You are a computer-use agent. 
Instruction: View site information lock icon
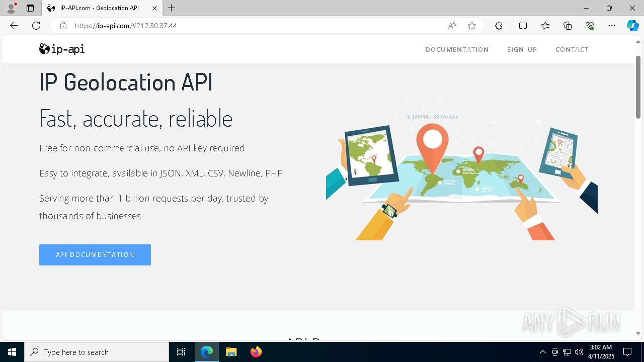tap(63, 26)
